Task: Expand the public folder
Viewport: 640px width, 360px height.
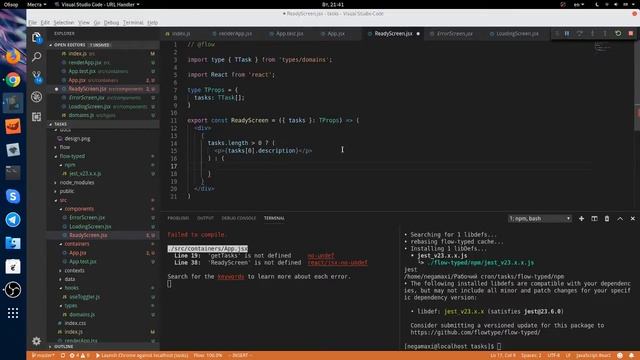Action: coord(67,191)
